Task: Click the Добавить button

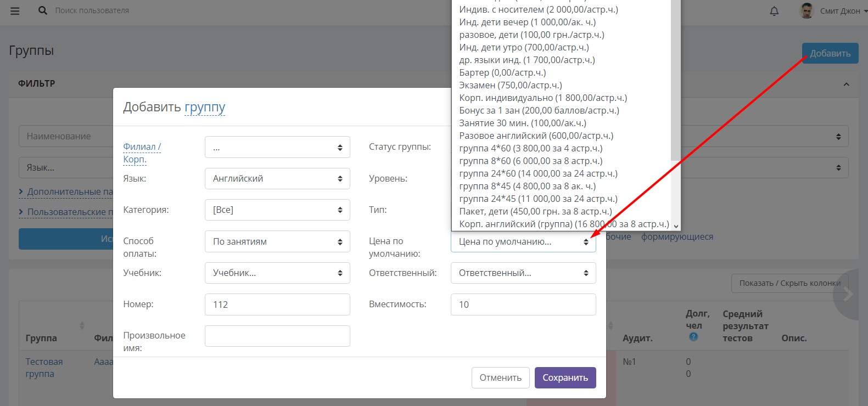Action: pyautogui.click(x=830, y=53)
